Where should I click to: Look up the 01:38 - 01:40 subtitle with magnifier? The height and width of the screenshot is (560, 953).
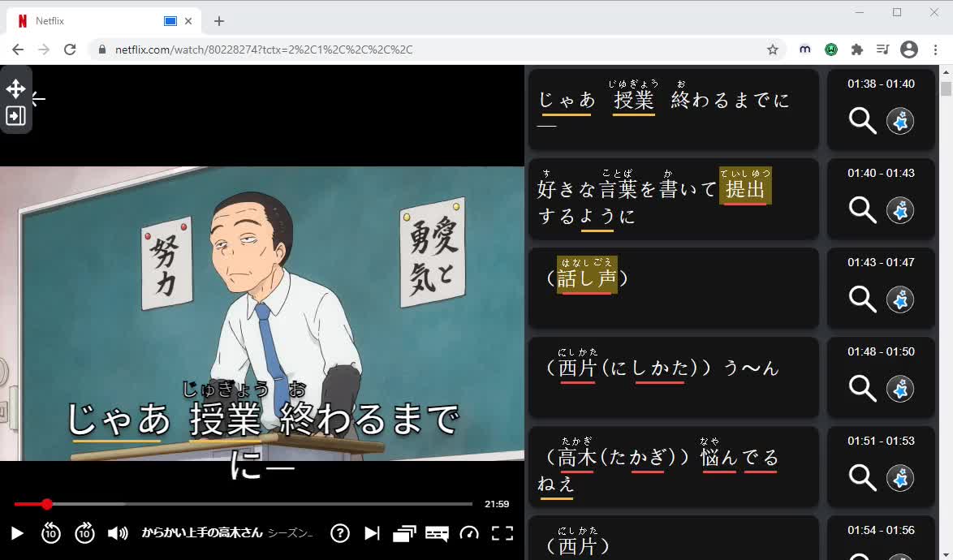[862, 121]
